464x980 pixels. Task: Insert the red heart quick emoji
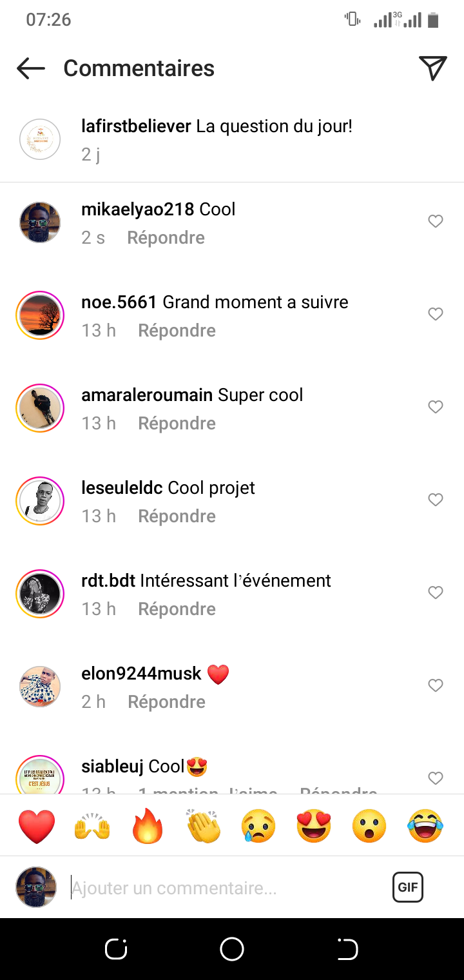click(37, 826)
